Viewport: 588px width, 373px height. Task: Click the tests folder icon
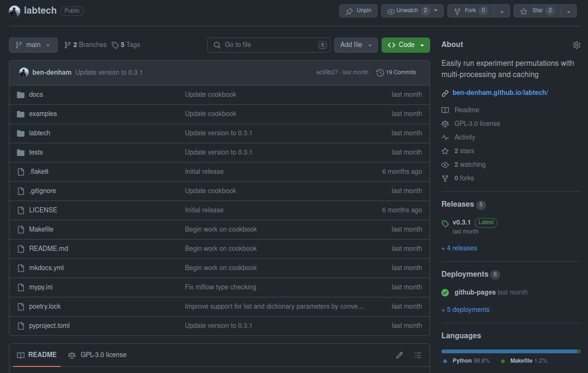point(21,153)
